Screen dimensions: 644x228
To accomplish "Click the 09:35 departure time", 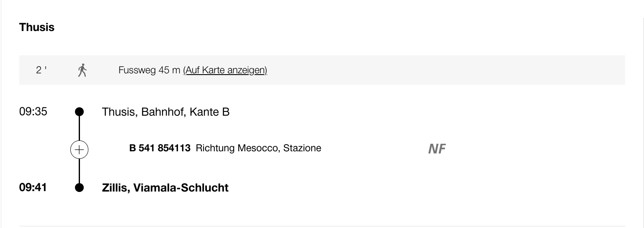I will tap(33, 111).
